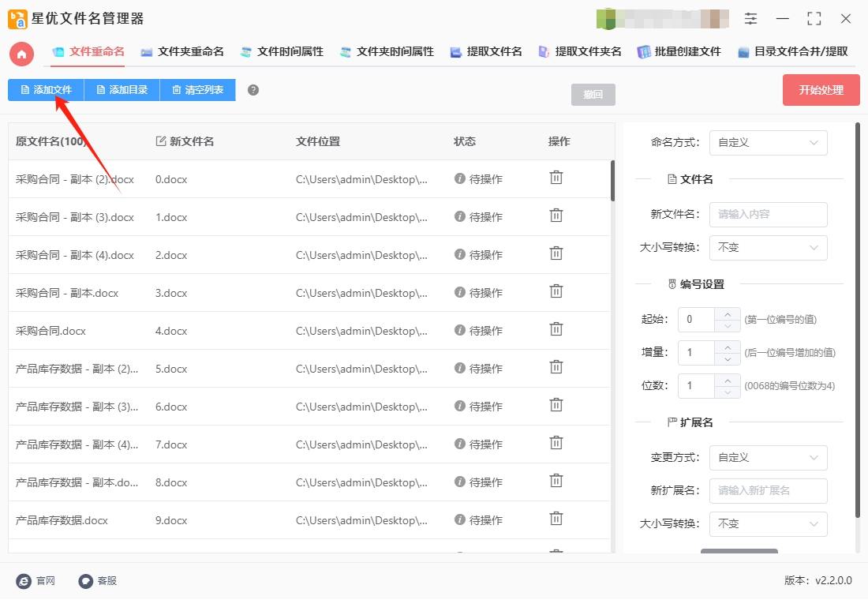Image resolution: width=868 pixels, height=600 pixels.
Task: Open the 命名方式 dropdown
Action: tap(768, 143)
